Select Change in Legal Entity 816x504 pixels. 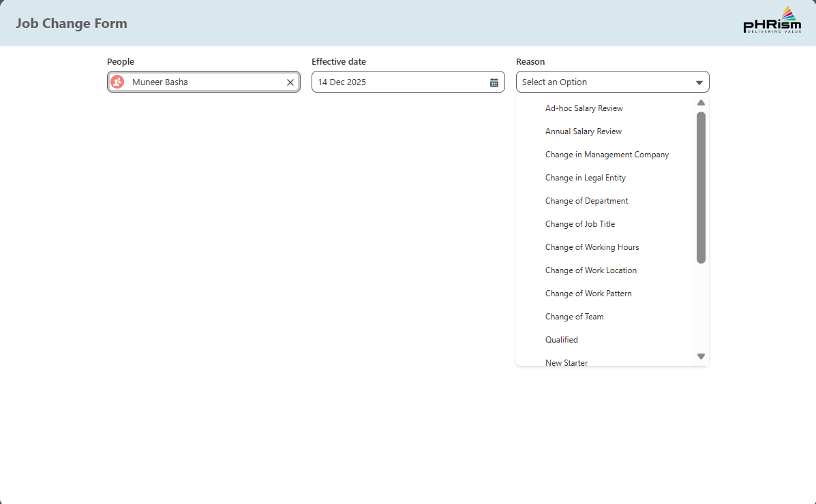pyautogui.click(x=586, y=178)
